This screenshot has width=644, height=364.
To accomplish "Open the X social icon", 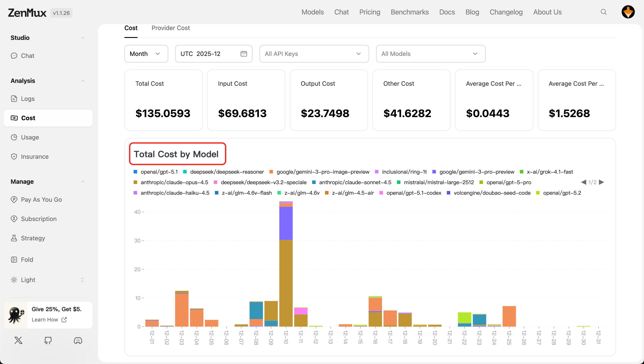I will 18,340.
